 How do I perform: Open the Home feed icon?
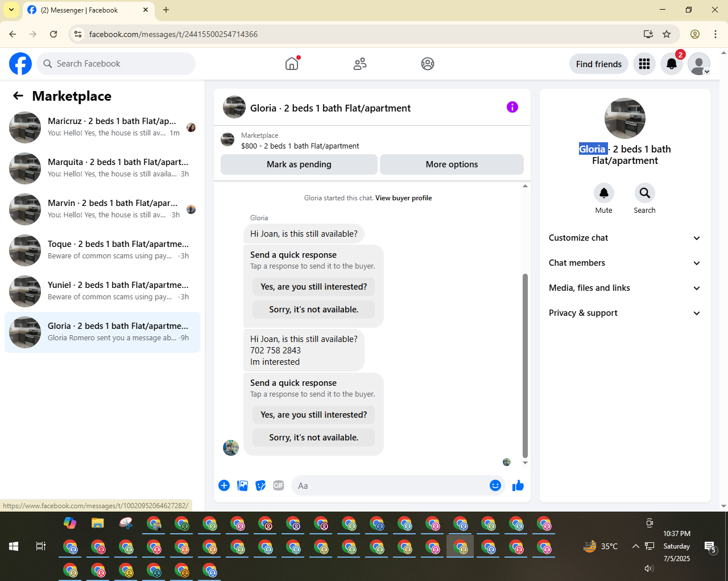tap(292, 64)
